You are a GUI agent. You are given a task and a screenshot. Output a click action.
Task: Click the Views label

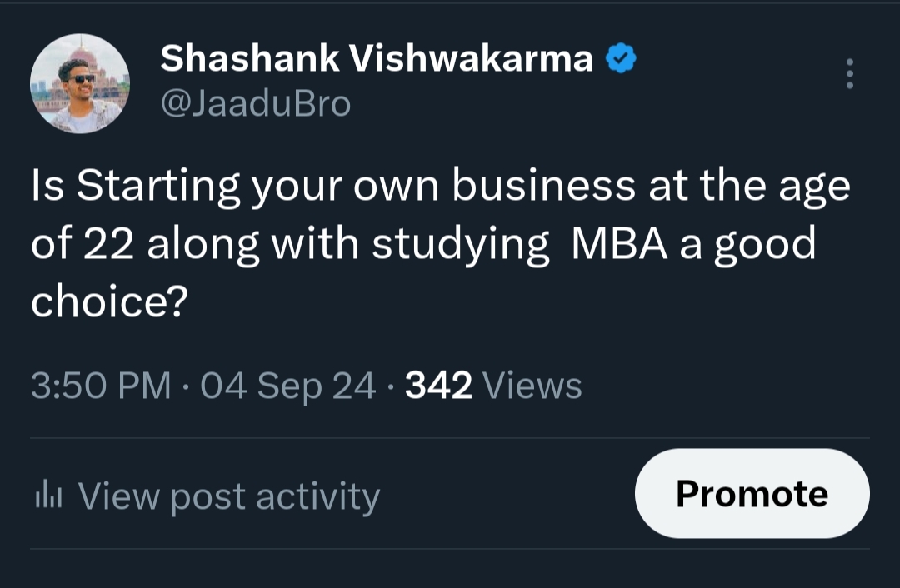click(532, 386)
